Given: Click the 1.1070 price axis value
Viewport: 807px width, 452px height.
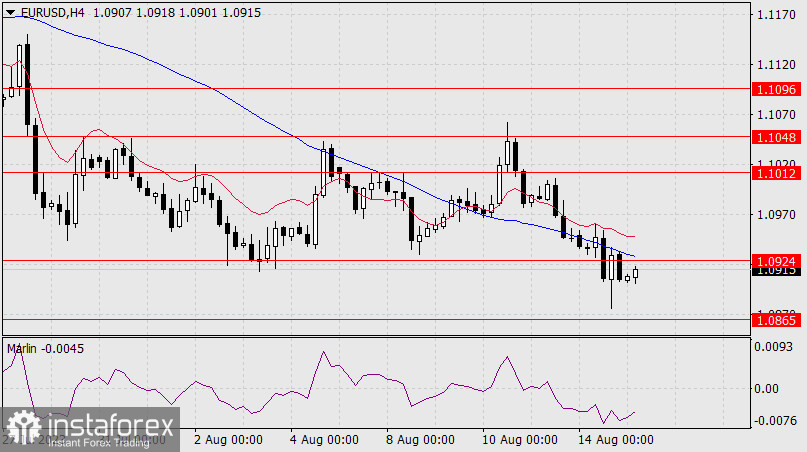Looking at the screenshot, I should point(776,114).
